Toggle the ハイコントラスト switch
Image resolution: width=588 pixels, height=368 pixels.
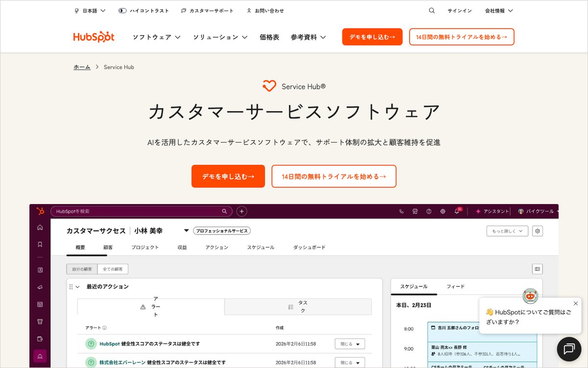pos(122,10)
